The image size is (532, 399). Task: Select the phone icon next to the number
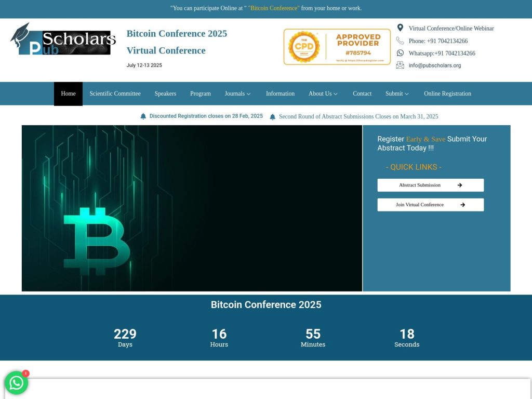400,41
